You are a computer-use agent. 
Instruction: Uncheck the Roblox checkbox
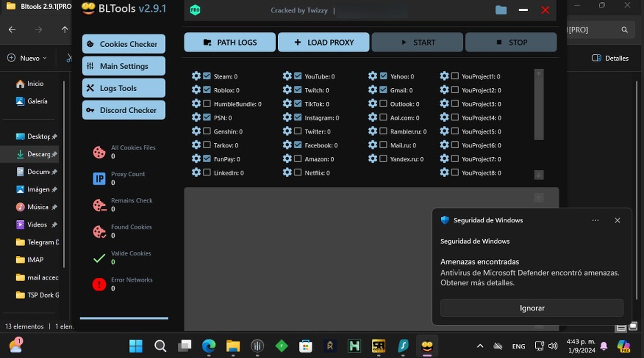click(207, 90)
